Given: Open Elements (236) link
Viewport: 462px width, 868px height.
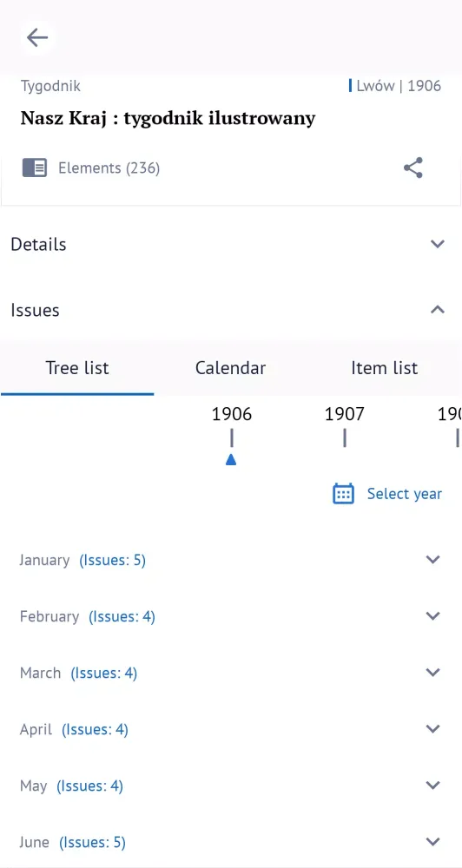Looking at the screenshot, I should [x=109, y=168].
